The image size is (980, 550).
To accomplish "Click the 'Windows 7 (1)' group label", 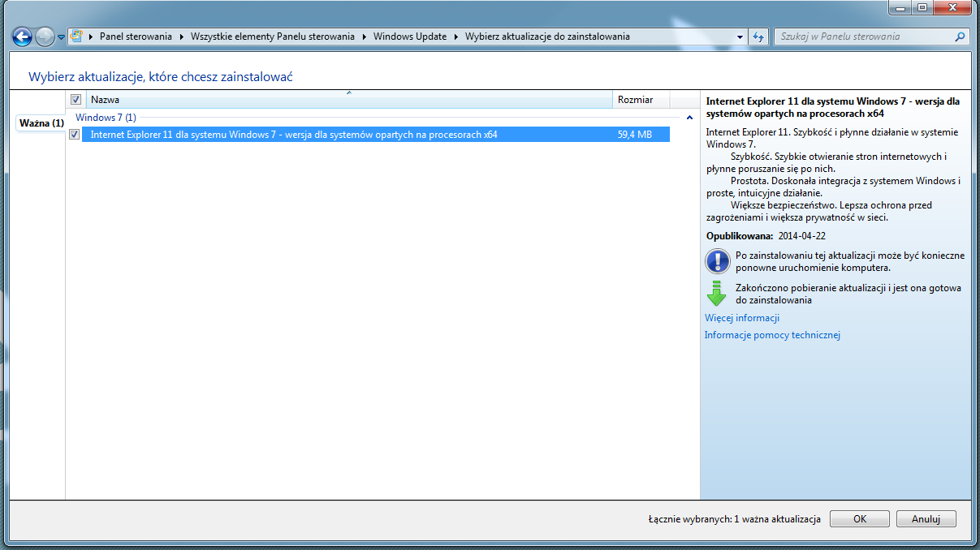I will tap(106, 118).
